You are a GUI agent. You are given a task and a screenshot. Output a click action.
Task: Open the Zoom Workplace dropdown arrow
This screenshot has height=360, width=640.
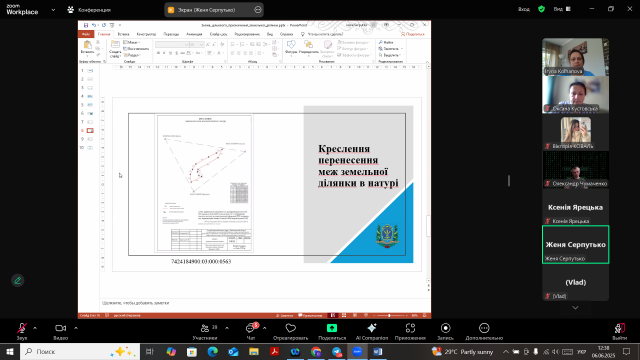[53, 10]
